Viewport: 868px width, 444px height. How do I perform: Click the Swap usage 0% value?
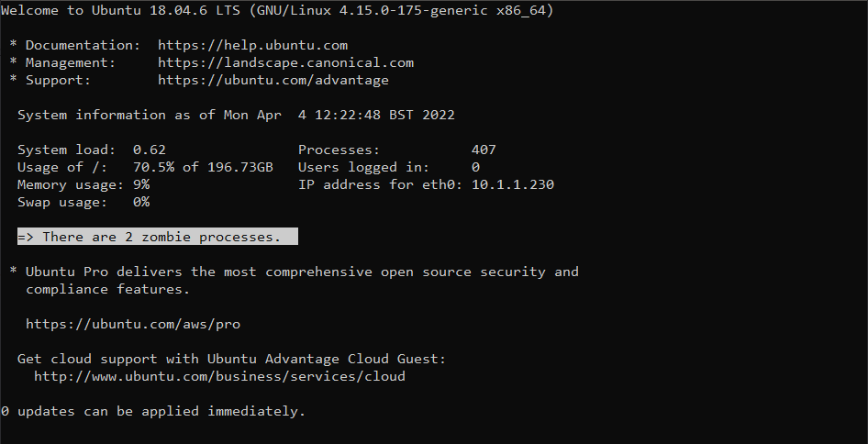click(140, 202)
